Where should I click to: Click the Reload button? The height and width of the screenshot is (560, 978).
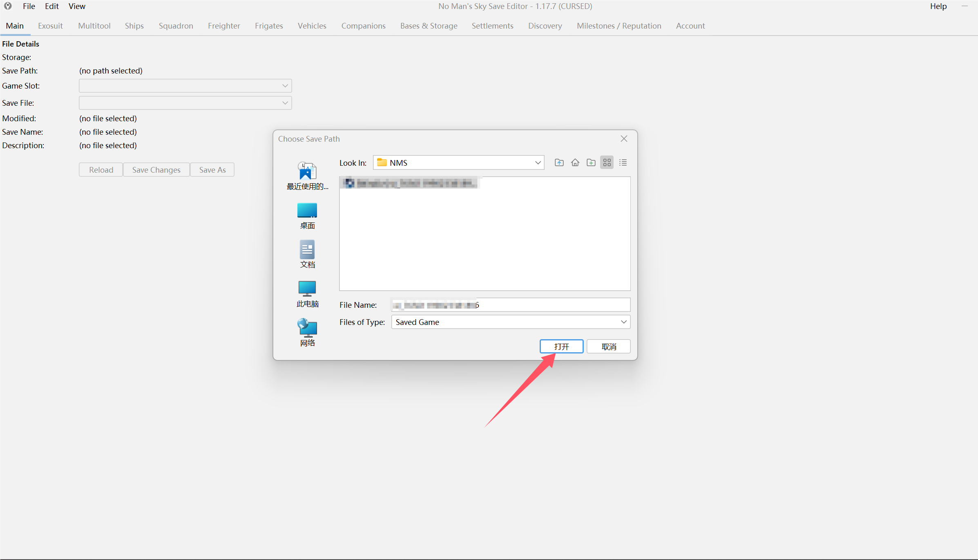point(101,170)
